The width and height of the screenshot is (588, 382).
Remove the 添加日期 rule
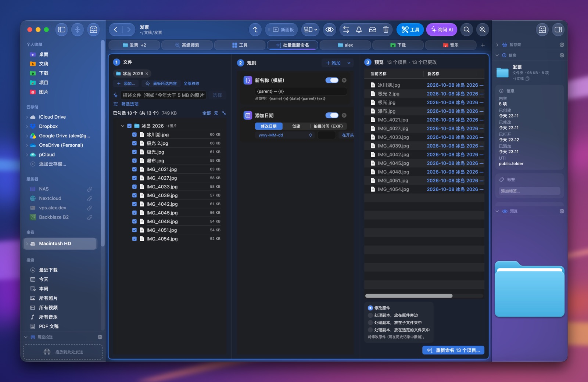tap(344, 115)
